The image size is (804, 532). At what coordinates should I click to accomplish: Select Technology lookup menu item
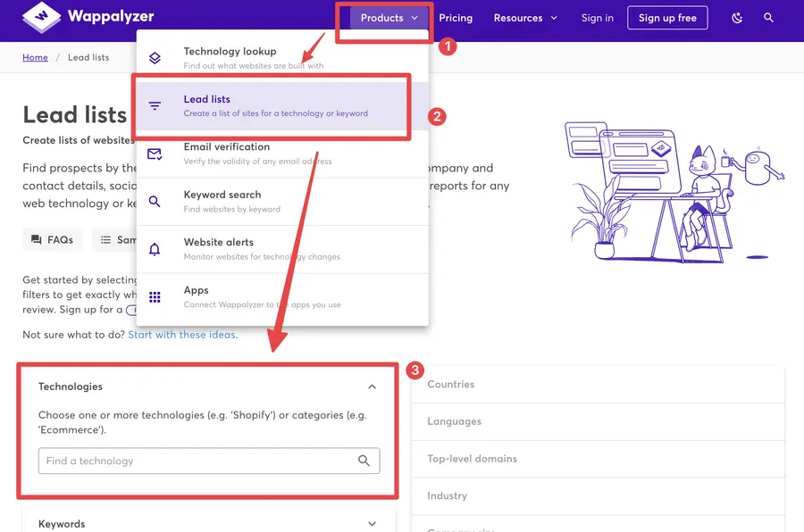(x=282, y=58)
